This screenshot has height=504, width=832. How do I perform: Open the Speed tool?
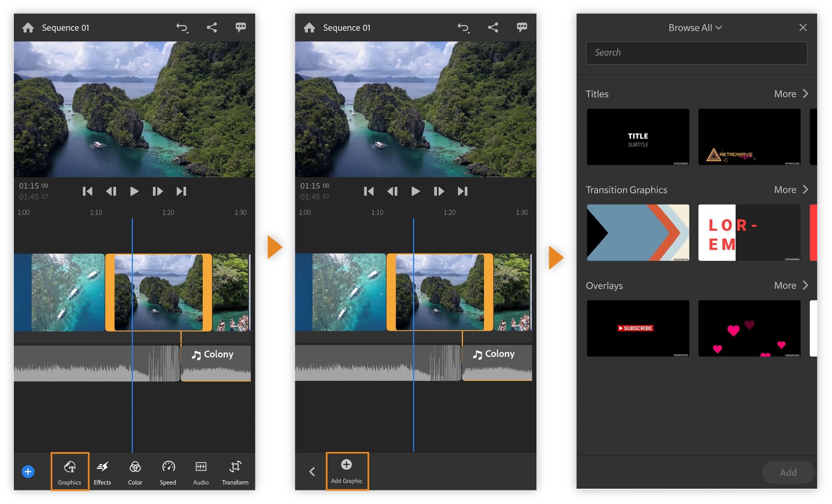pos(168,471)
